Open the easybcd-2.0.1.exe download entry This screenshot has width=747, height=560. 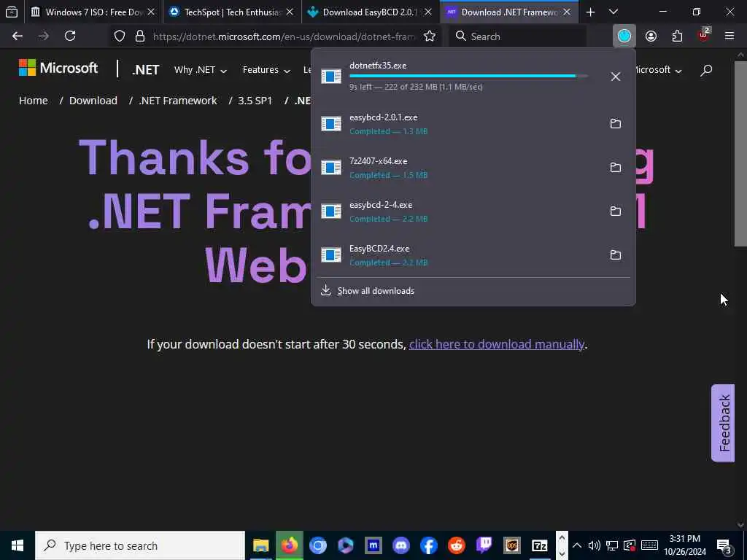coord(457,124)
